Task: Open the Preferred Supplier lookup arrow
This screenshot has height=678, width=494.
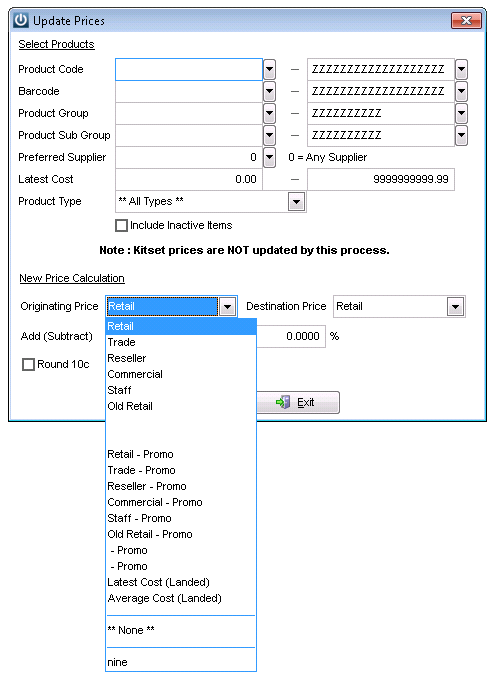Action: 269,157
